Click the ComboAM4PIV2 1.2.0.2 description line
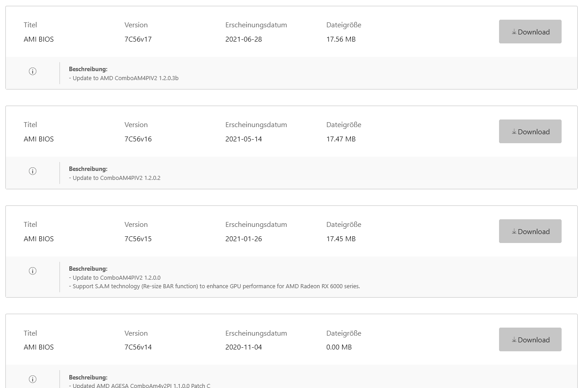The height and width of the screenshot is (388, 588). [x=116, y=178]
